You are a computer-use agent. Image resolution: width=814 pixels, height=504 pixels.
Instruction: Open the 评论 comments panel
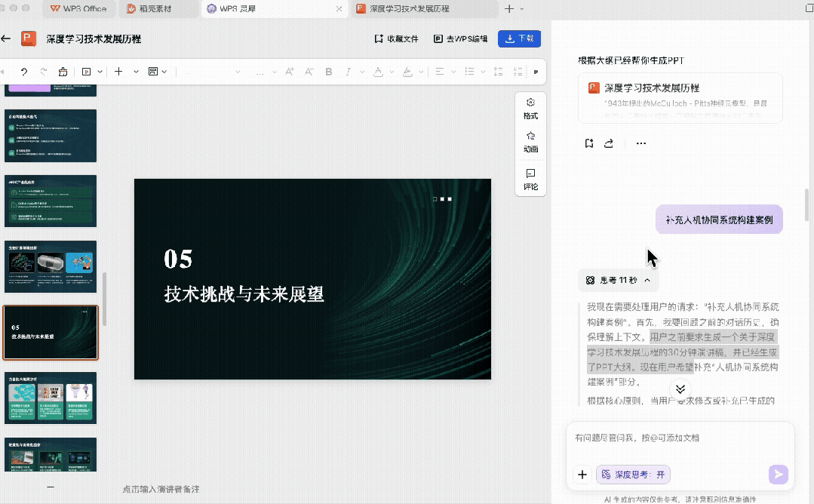point(530,179)
